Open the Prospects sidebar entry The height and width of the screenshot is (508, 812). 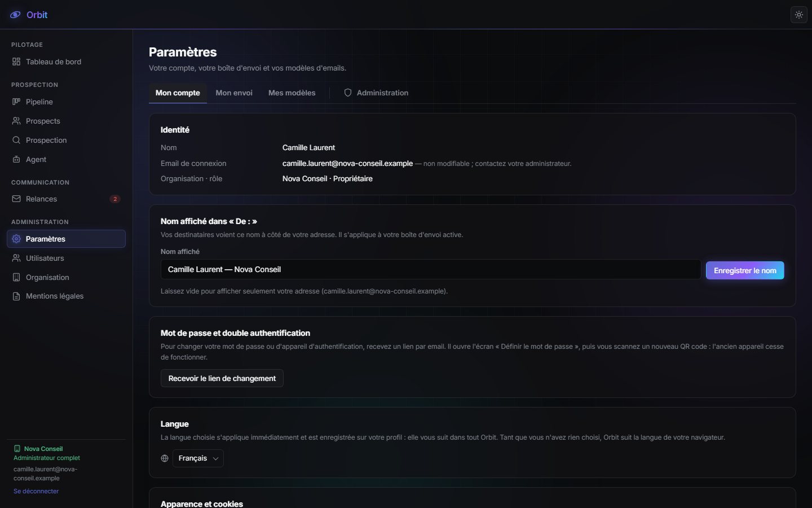tap(66, 121)
